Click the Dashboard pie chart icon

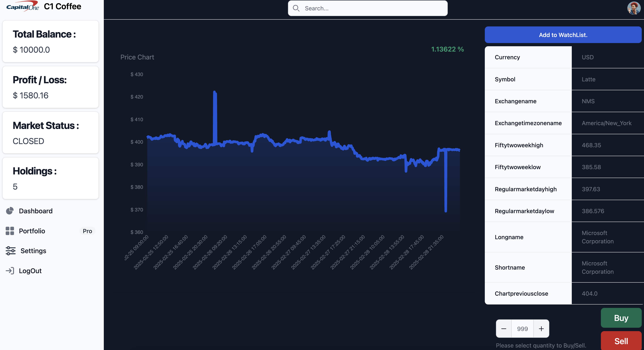pos(10,211)
